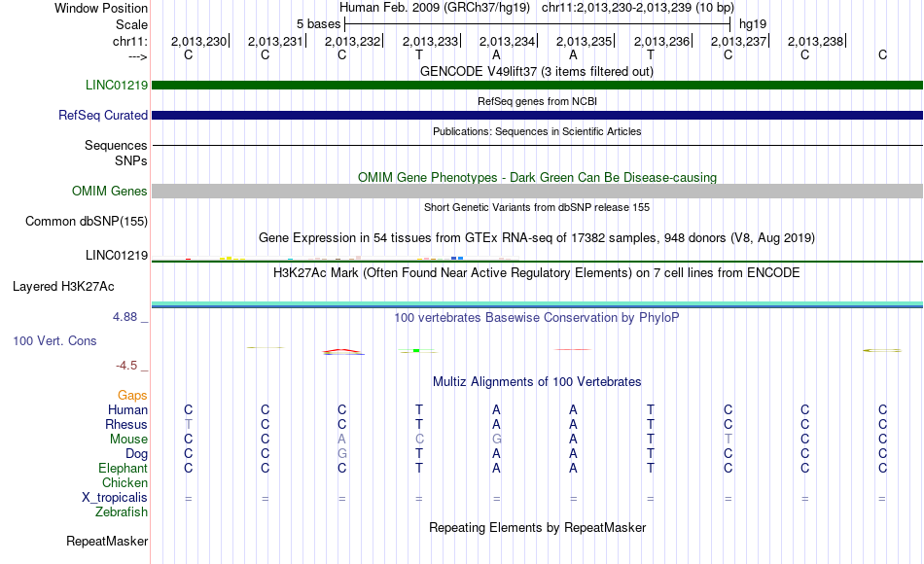Click the Gaps label in Multiz track
The width and height of the screenshot is (924, 564).
(132, 396)
